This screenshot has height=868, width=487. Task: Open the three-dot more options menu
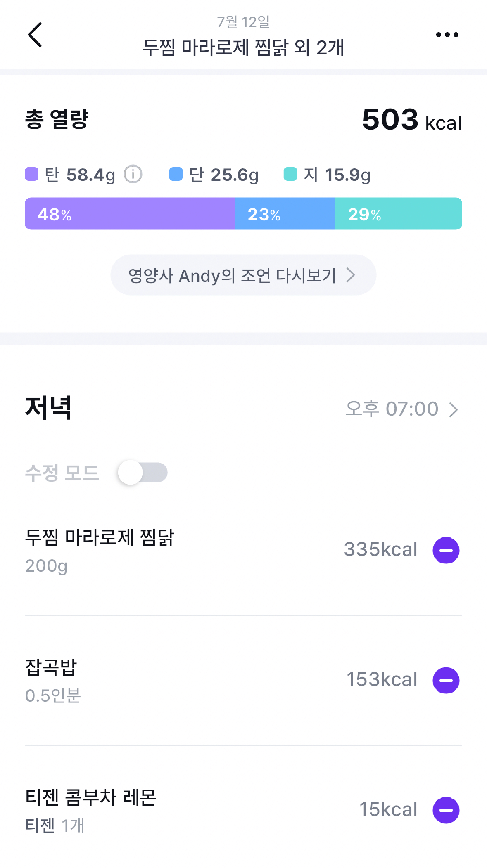[x=447, y=35]
